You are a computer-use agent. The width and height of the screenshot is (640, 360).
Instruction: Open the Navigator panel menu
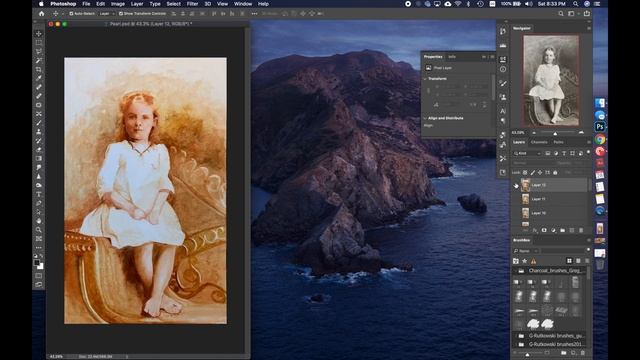click(589, 28)
